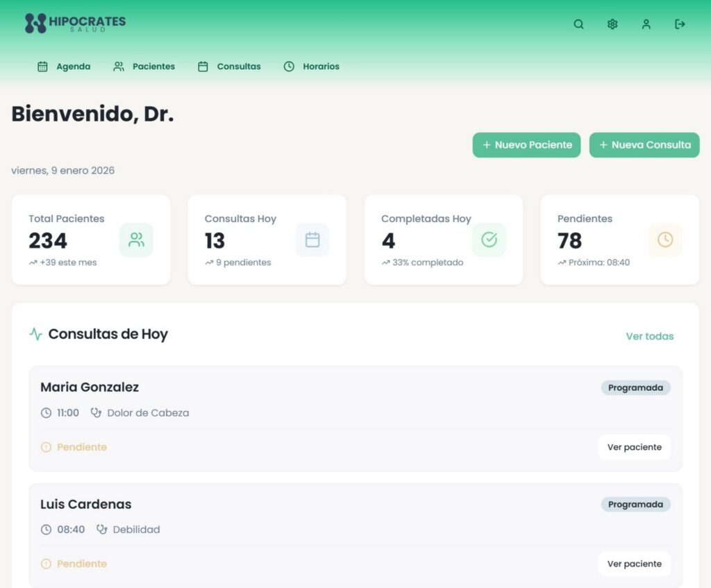711x588 pixels.
Task: Open the Horarios tab
Action: tap(312, 67)
